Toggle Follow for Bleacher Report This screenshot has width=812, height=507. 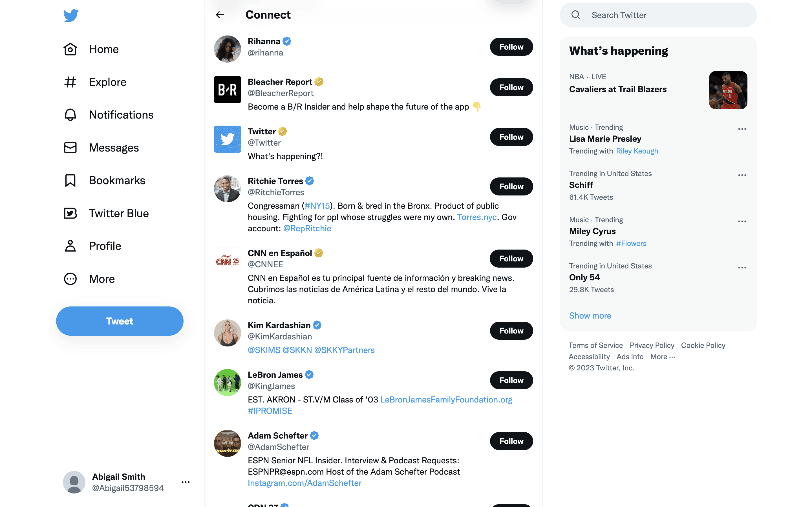tap(511, 88)
